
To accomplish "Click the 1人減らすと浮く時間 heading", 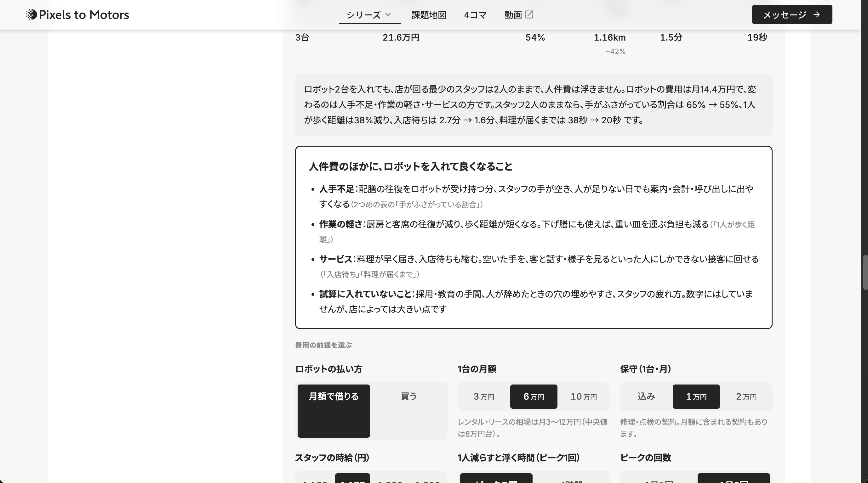I will (519, 458).
